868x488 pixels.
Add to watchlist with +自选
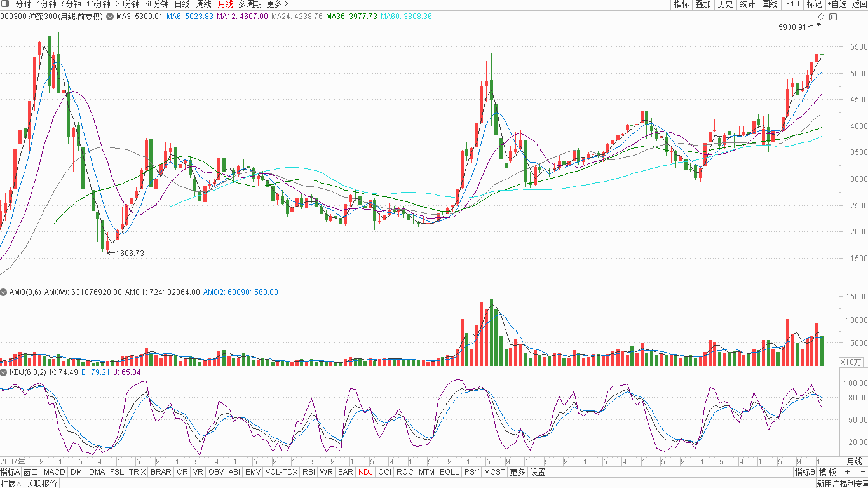coord(837,4)
